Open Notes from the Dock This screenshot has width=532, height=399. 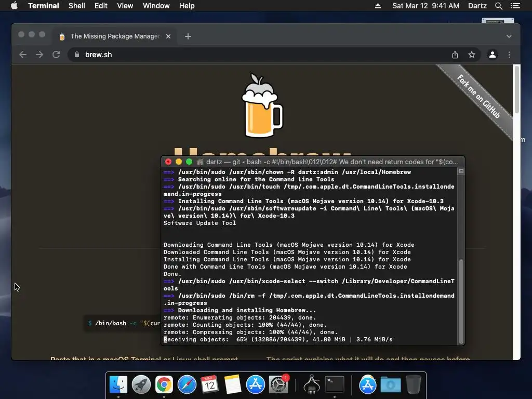tap(232, 384)
